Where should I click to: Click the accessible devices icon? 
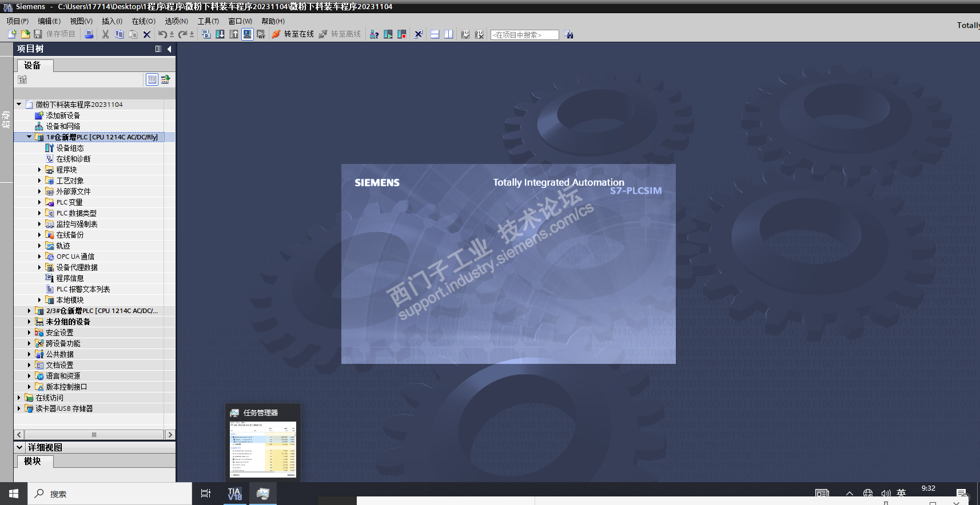[374, 34]
